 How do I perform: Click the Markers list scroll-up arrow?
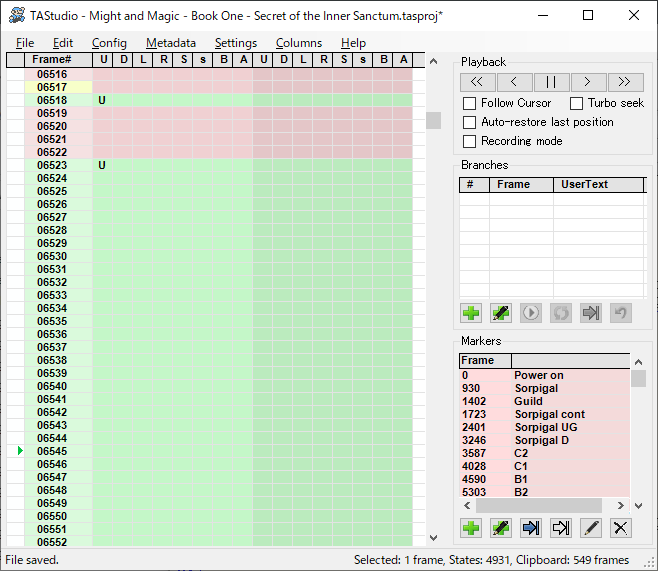[638, 362]
